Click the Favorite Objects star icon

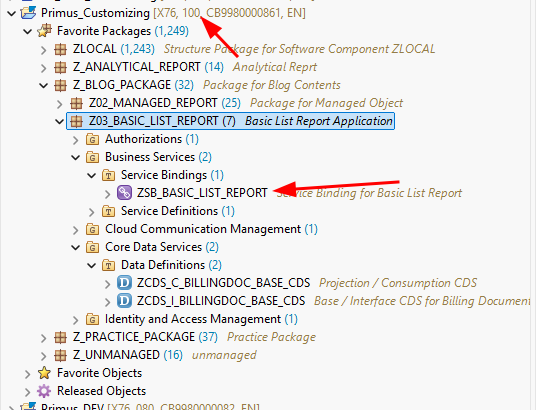click(x=44, y=373)
